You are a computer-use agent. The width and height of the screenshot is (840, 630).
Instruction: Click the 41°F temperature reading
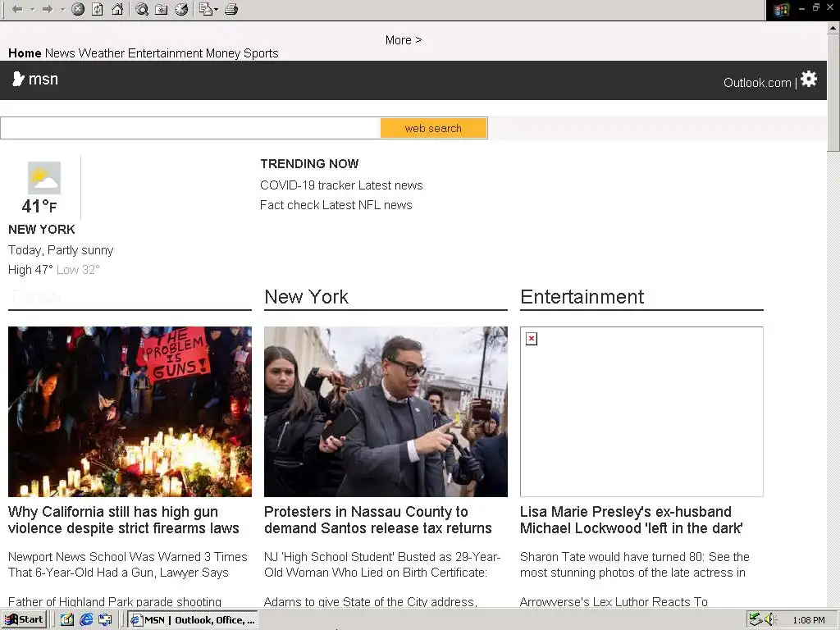[x=39, y=206]
